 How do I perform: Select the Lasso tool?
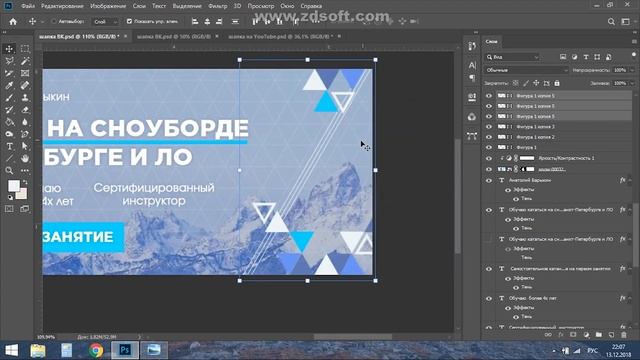point(9,61)
